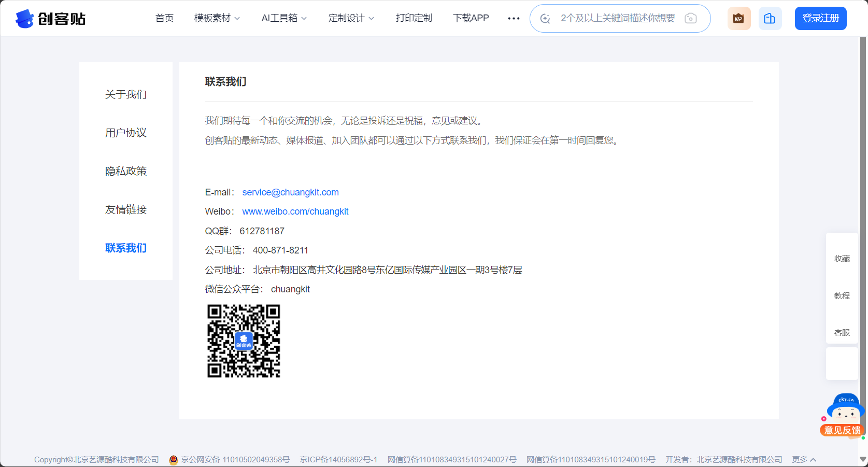Click the 收藏 floating side button
The height and width of the screenshot is (467, 868).
(x=842, y=258)
